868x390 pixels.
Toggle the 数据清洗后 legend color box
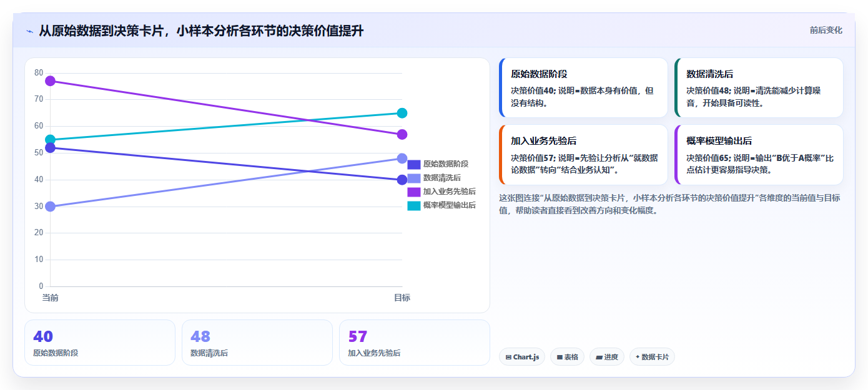click(x=413, y=178)
